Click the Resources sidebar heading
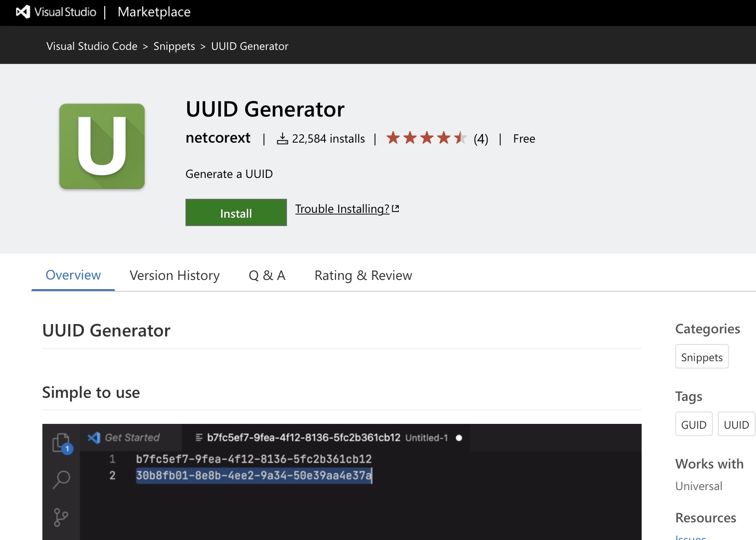This screenshot has height=540, width=756. tap(706, 517)
